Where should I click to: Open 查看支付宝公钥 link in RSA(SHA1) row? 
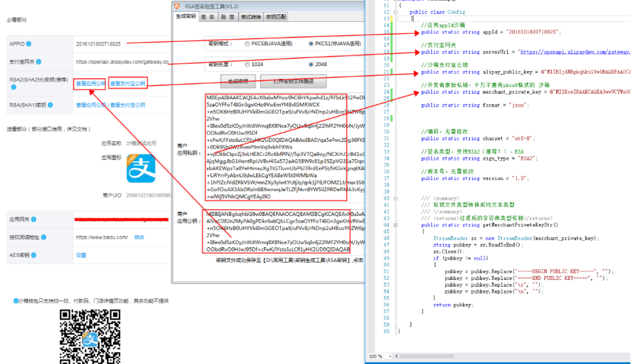[128, 105]
